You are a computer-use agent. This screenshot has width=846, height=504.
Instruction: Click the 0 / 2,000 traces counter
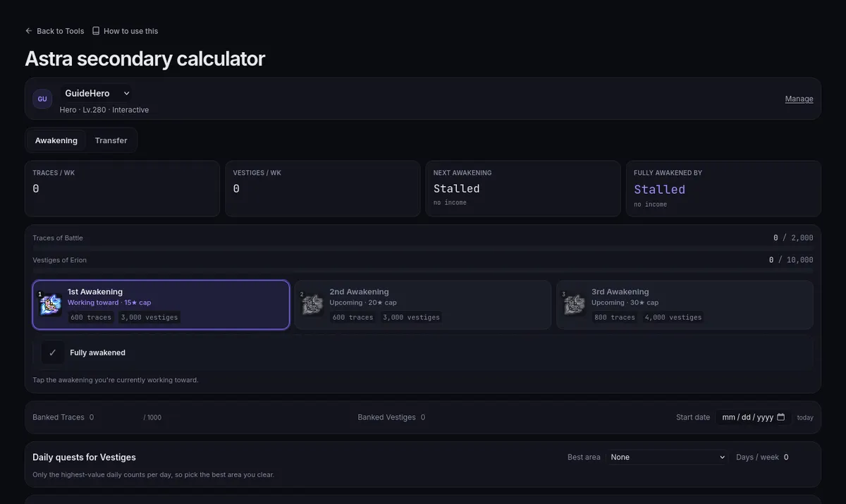(x=793, y=238)
